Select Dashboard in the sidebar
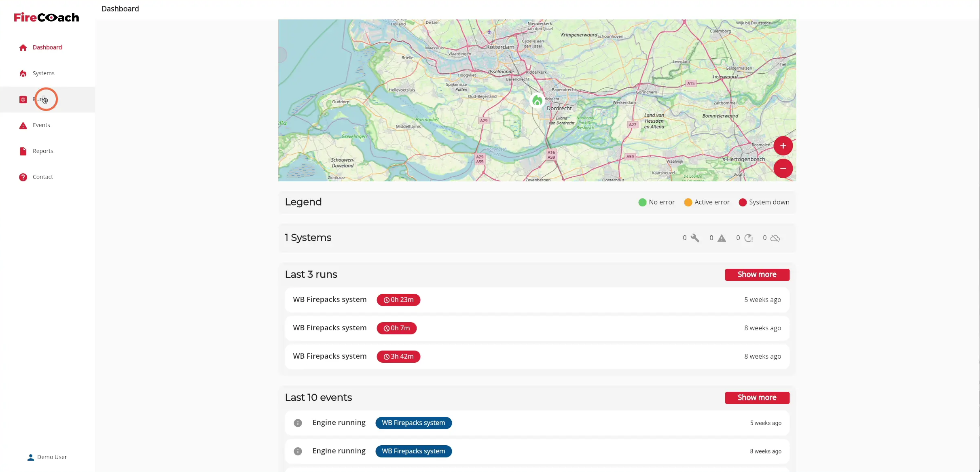980x472 pixels. tap(48, 47)
